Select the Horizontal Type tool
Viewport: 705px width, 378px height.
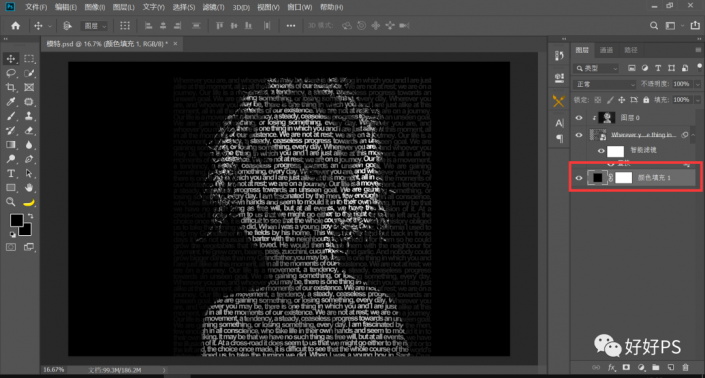(x=11, y=173)
